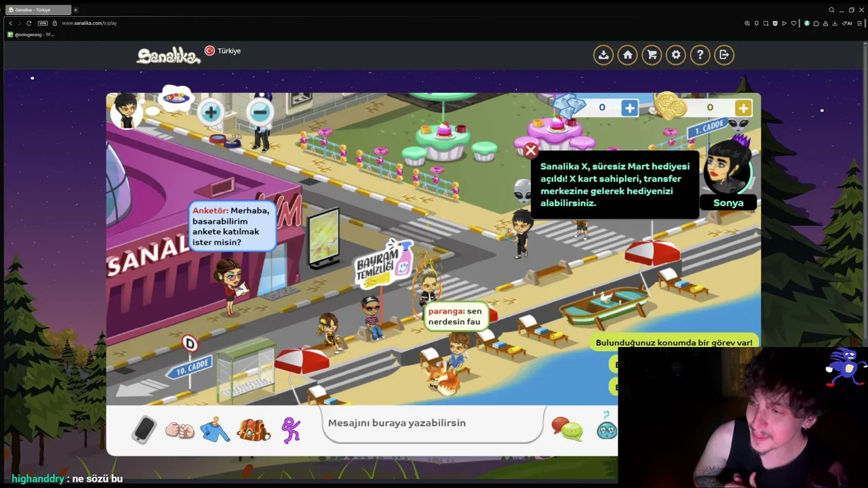This screenshot has height=488, width=868.
Task: Open the fist bump actions icon
Action: 180,430
